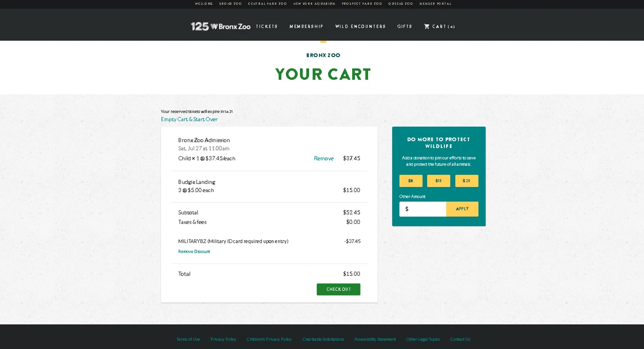Click the Bronx Zoo 125 logo

(x=221, y=26)
